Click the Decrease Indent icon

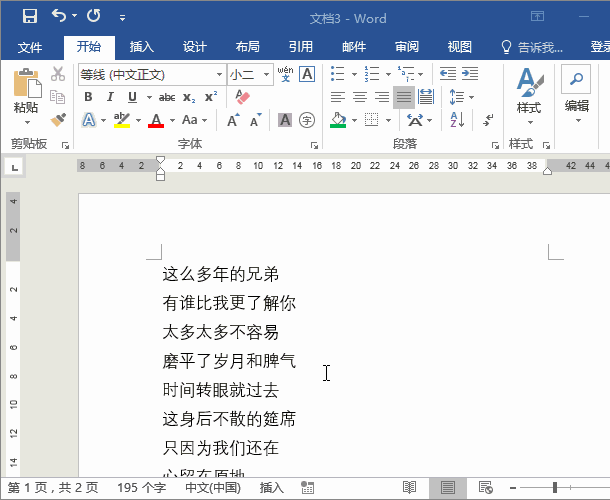click(x=448, y=74)
